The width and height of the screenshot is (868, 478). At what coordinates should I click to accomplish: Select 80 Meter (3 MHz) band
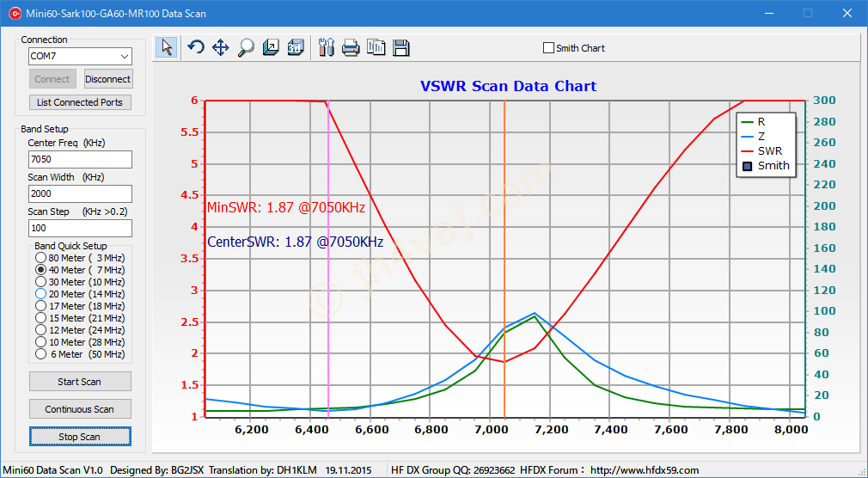pyautogui.click(x=40, y=258)
